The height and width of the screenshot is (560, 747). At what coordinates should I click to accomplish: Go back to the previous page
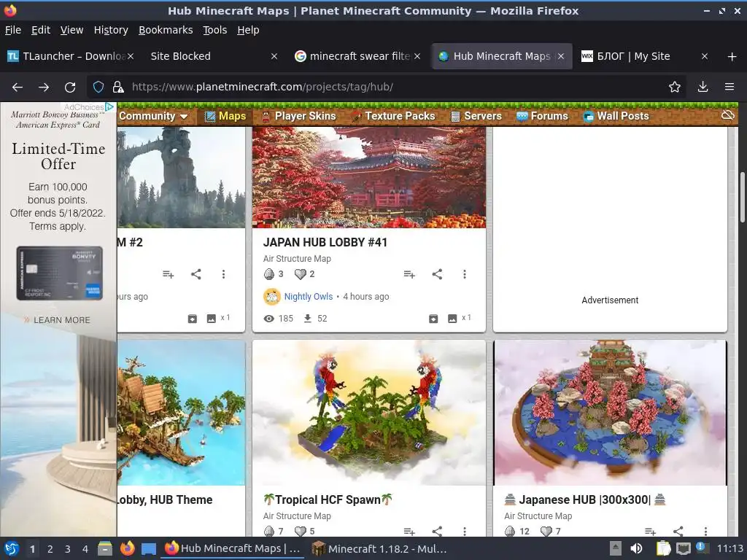coord(18,87)
